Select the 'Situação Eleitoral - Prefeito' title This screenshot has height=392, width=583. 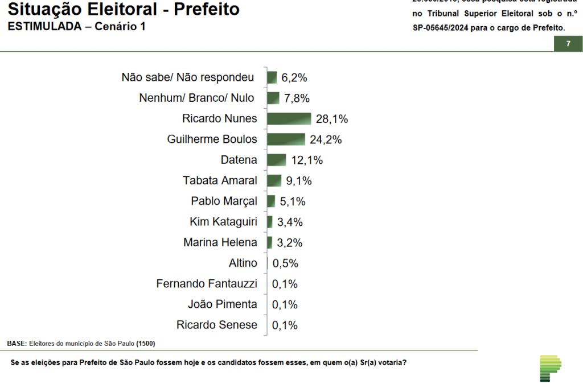[x=123, y=10]
